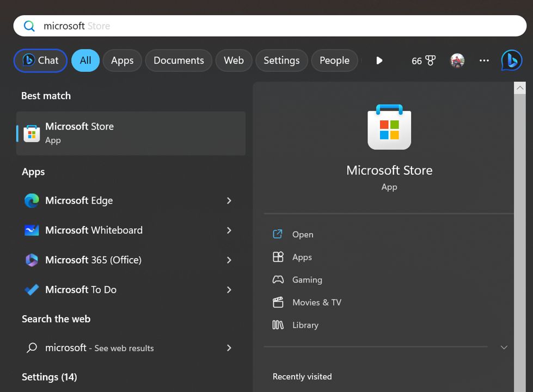Switch to the Documents filter tab
Screen dimensions: 533x392
pyautogui.click(x=179, y=60)
